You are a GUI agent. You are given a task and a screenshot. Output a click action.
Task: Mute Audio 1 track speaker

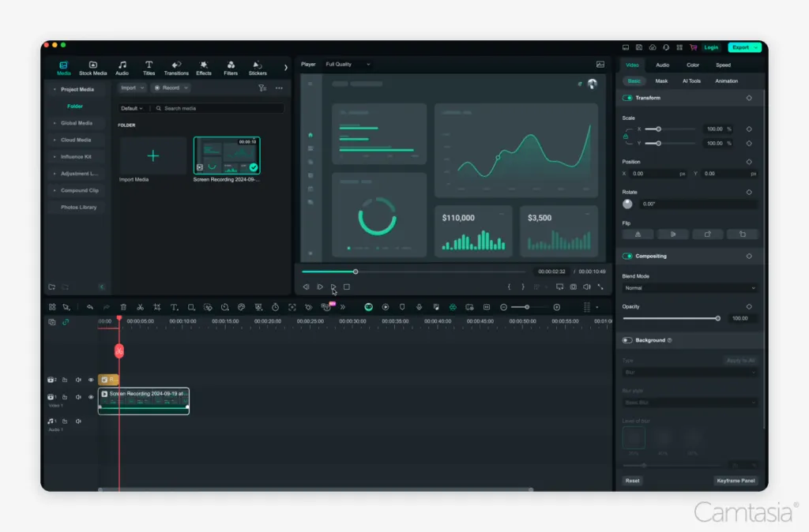[x=78, y=421]
